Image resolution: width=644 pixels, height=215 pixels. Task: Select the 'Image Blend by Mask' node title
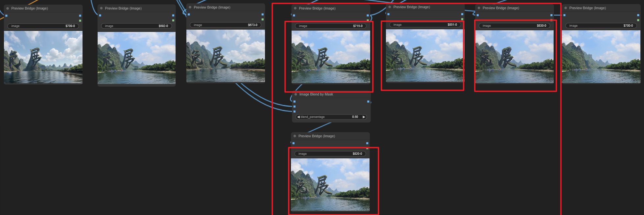tap(316, 94)
